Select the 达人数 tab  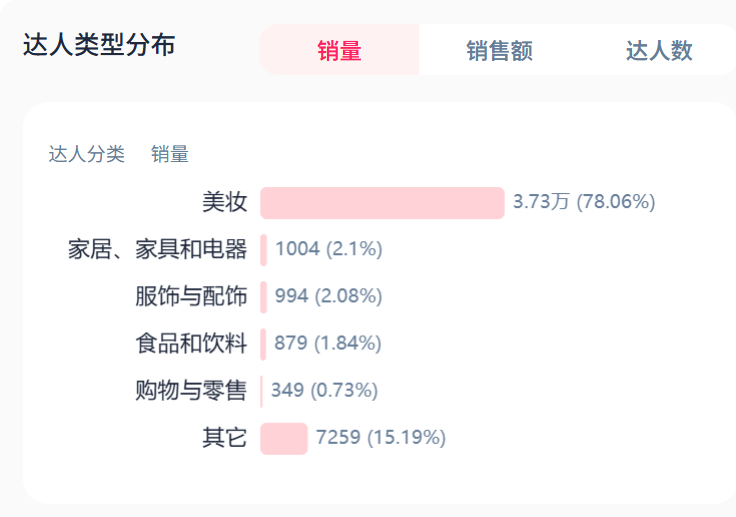tap(659, 50)
